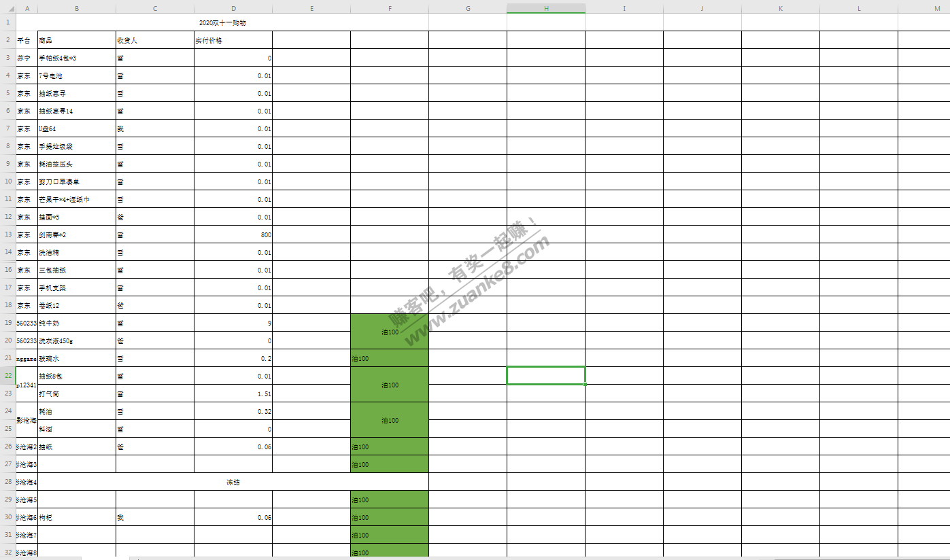Select the '洗衣液450g' cell
Image resolution: width=950 pixels, height=560 pixels.
pos(77,340)
